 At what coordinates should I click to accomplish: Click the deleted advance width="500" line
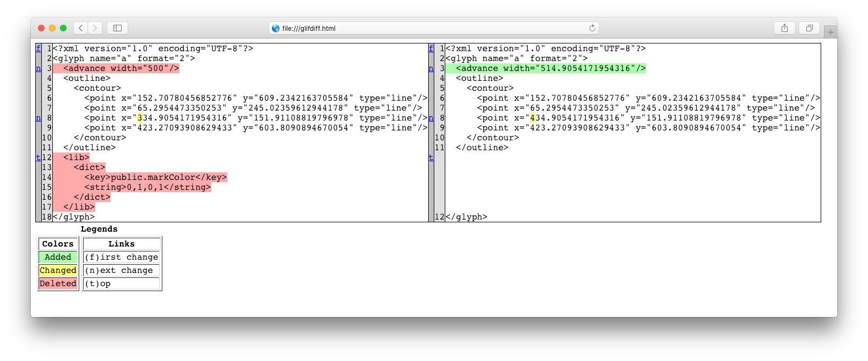116,68
